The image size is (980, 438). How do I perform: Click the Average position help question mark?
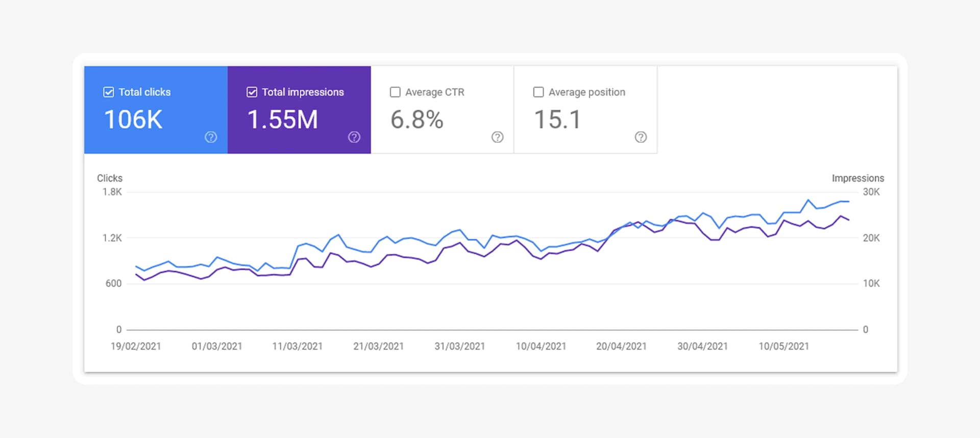(641, 137)
